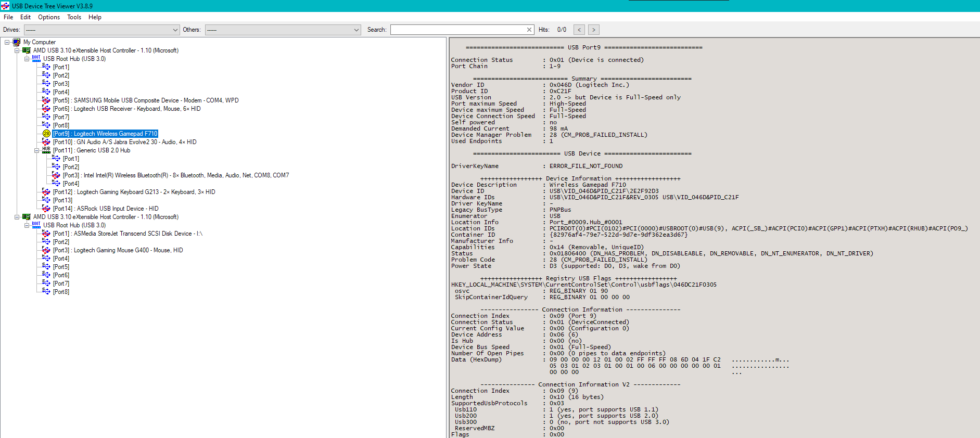
Task: Open the File menu
Action: click(8, 17)
